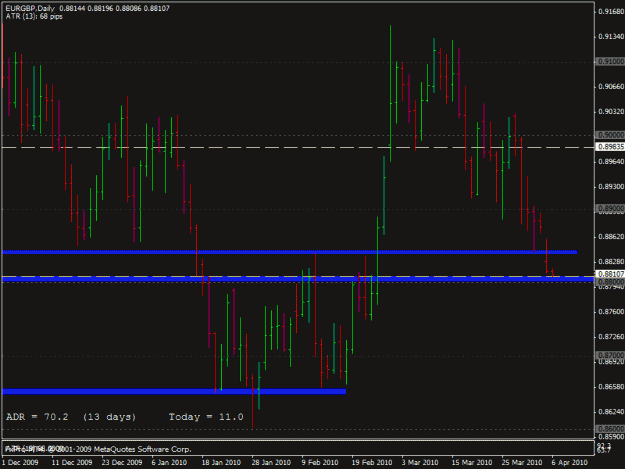This screenshot has width=625, height=469.
Task: Click the '11 Dec 2009' date label
Action: click(72, 463)
